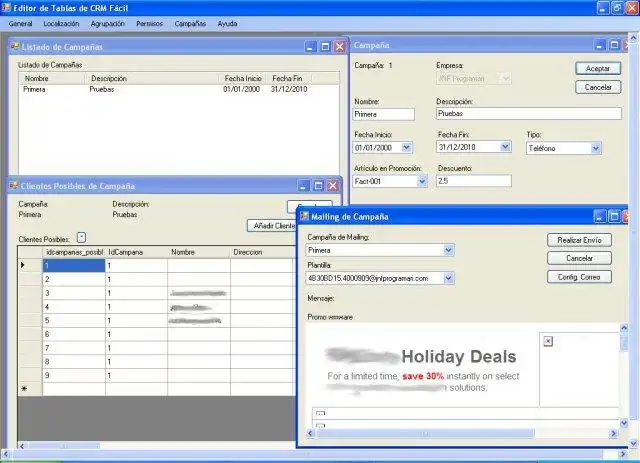Image resolution: width=640 pixels, height=463 pixels.
Task: Click the Descuento field showing 25
Action: coord(473,180)
